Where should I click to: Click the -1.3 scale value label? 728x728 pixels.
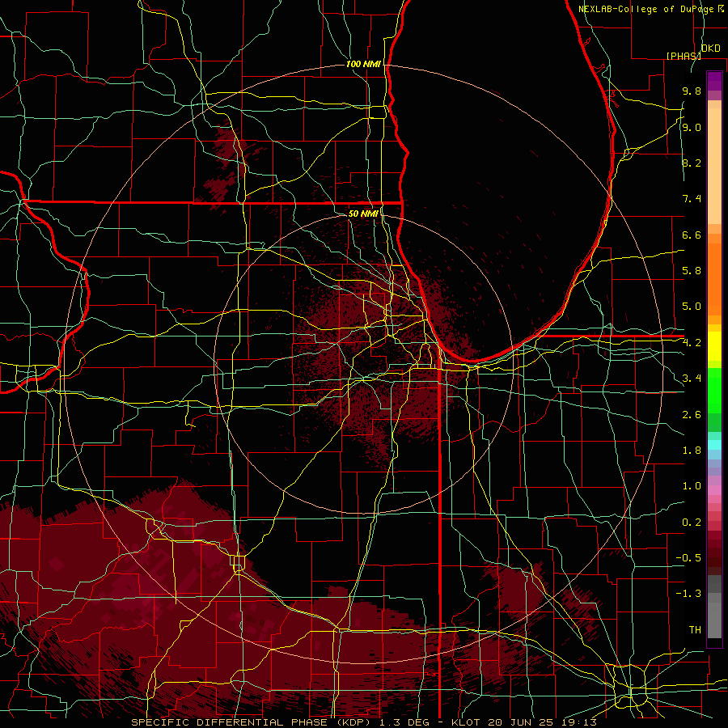688,594
